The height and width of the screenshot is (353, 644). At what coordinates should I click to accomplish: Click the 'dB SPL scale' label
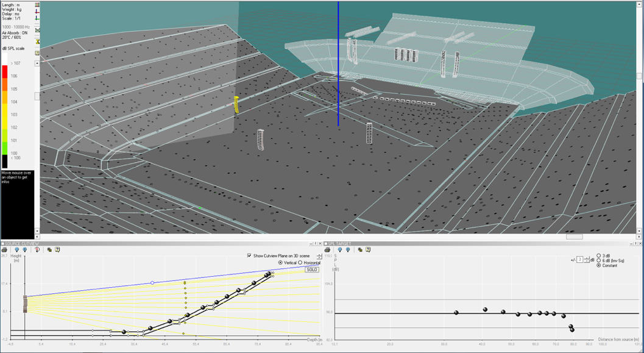click(13, 49)
